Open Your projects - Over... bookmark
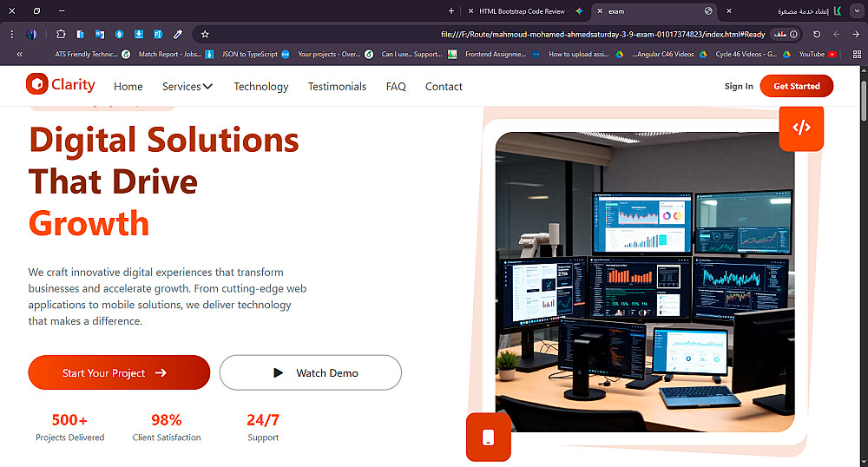The width and height of the screenshot is (868, 467). (335, 54)
